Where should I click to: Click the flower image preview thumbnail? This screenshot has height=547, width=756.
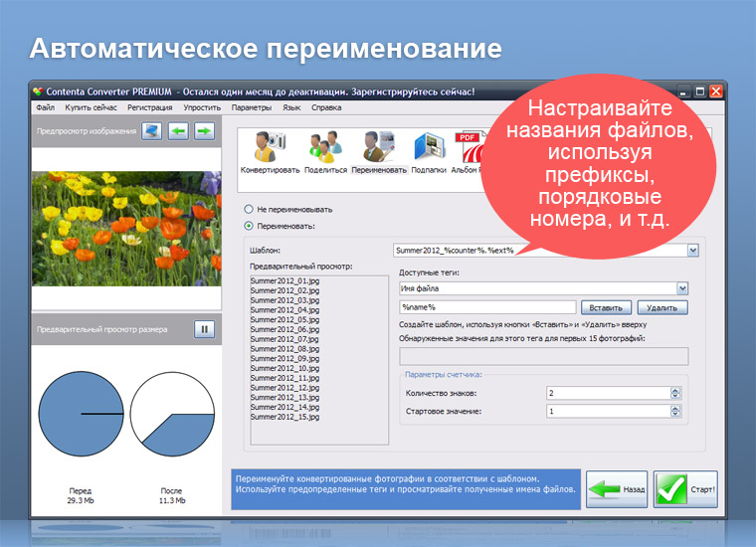[x=126, y=229]
